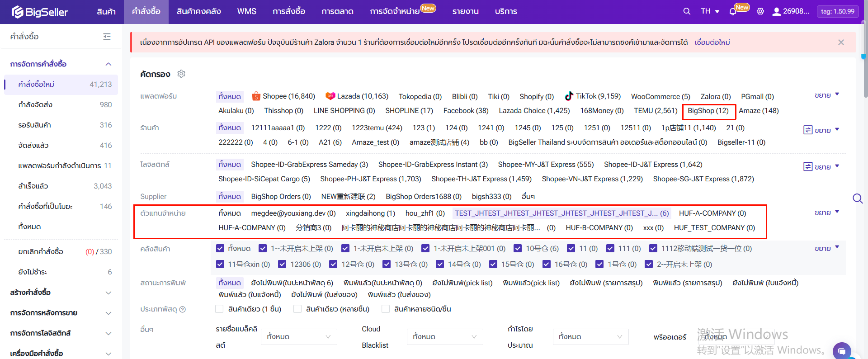This screenshot has width=868, height=359.
Task: Filter by the BigShop (12) platform
Action: pyautogui.click(x=708, y=111)
